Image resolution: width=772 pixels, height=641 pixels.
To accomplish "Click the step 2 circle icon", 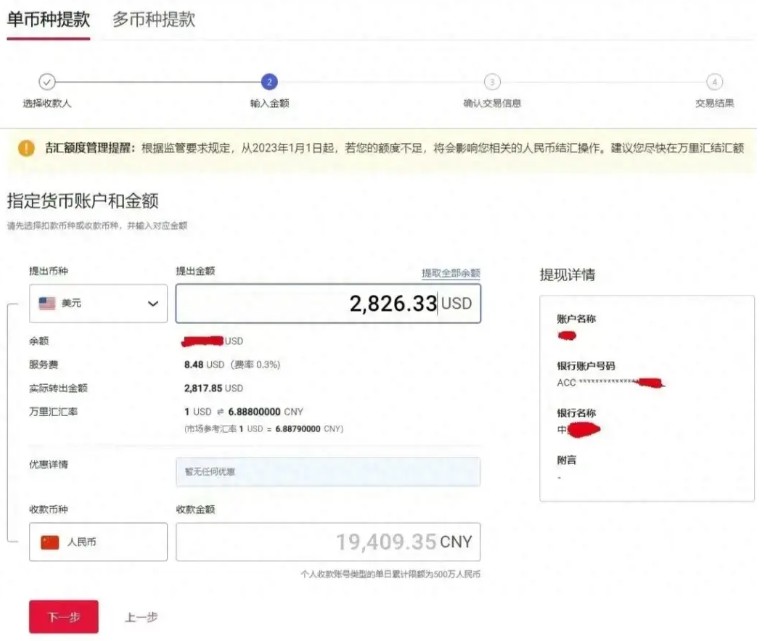I will pyautogui.click(x=269, y=82).
